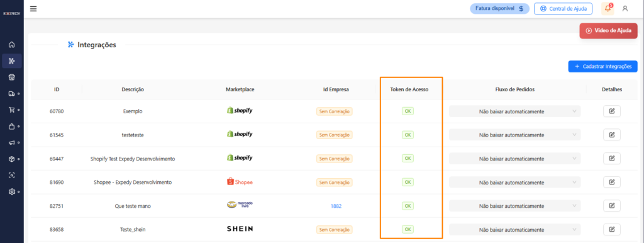Select ID cell 60780
644x243 pixels.
pos(57,111)
